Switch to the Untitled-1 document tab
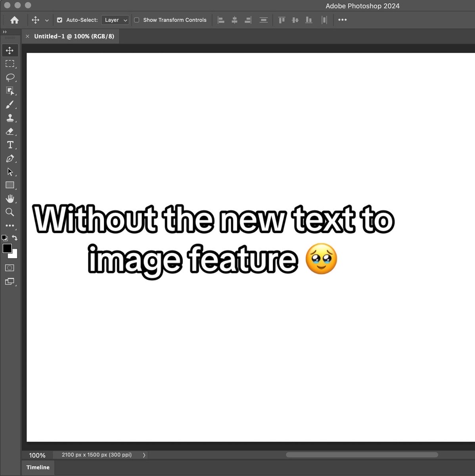 (x=74, y=36)
